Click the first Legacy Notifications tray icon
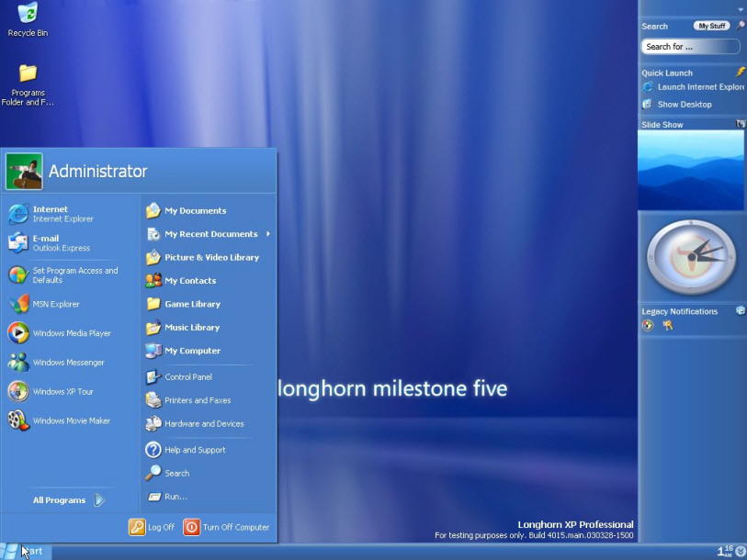The height and width of the screenshot is (560, 747). click(x=648, y=325)
